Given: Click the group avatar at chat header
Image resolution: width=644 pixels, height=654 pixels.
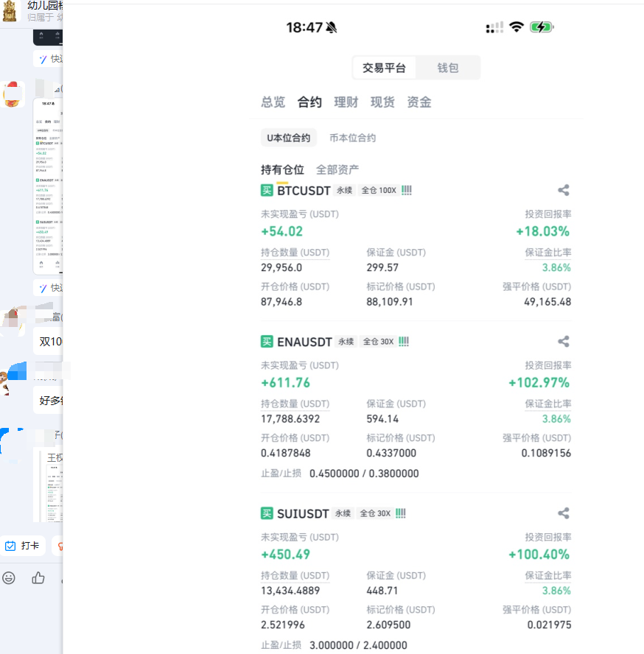Looking at the screenshot, I should click(10, 10).
